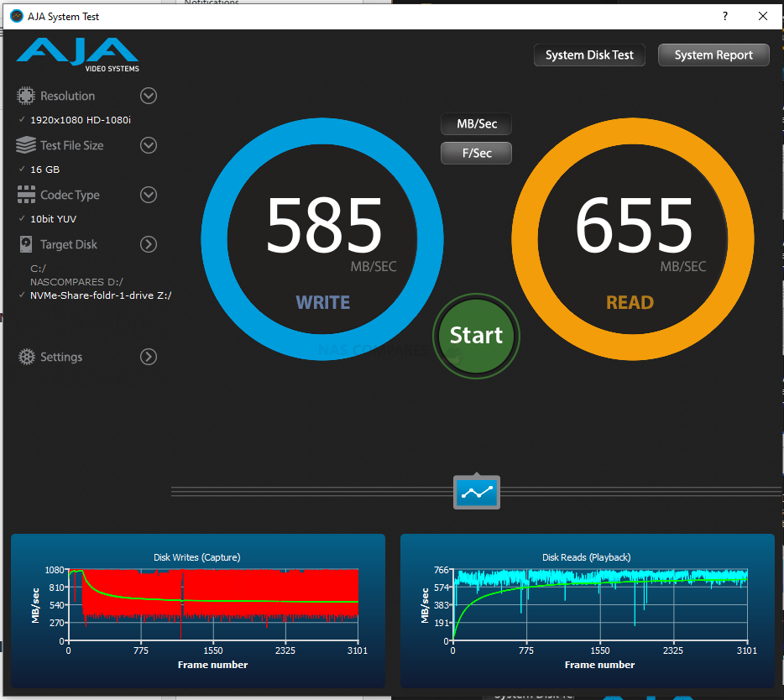Start the disk test
This screenshot has width=784, height=700.
click(477, 336)
